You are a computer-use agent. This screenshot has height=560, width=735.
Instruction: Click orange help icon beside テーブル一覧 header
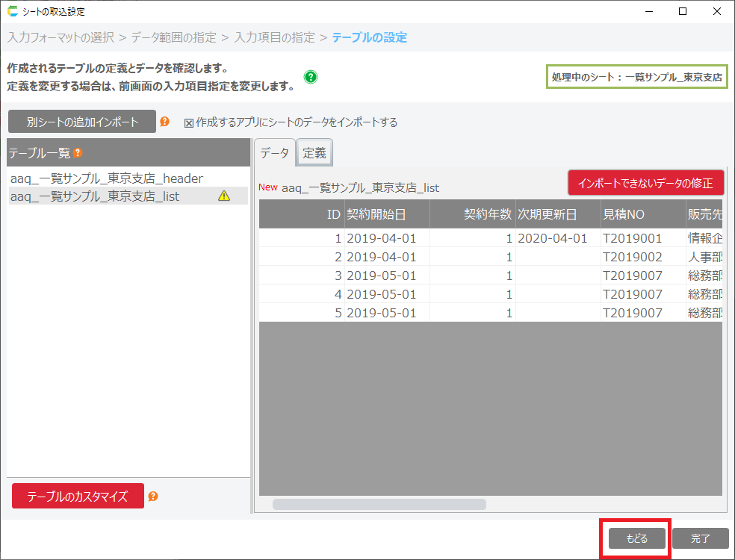(x=78, y=152)
